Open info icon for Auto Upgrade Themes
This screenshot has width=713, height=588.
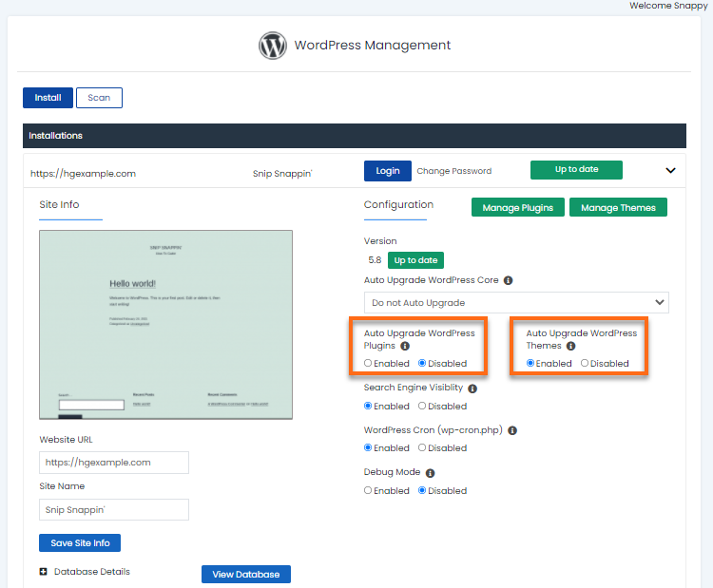(570, 346)
